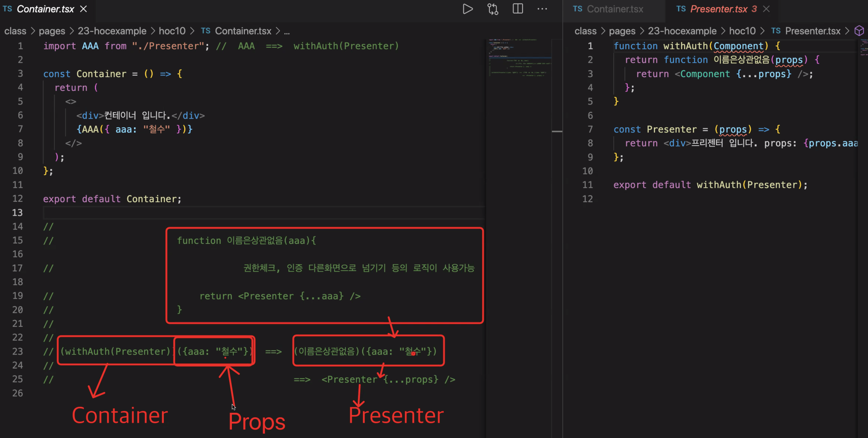Close the Presenter.tsx tab
Screen dimensions: 868x438
(766, 9)
